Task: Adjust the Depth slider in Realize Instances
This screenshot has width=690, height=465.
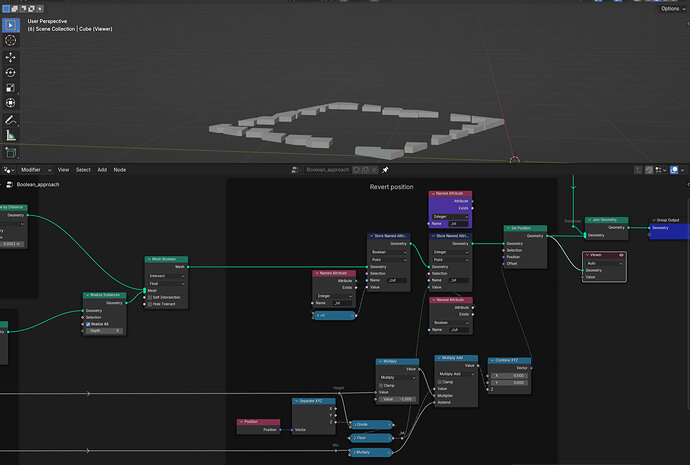Action: click(104, 331)
